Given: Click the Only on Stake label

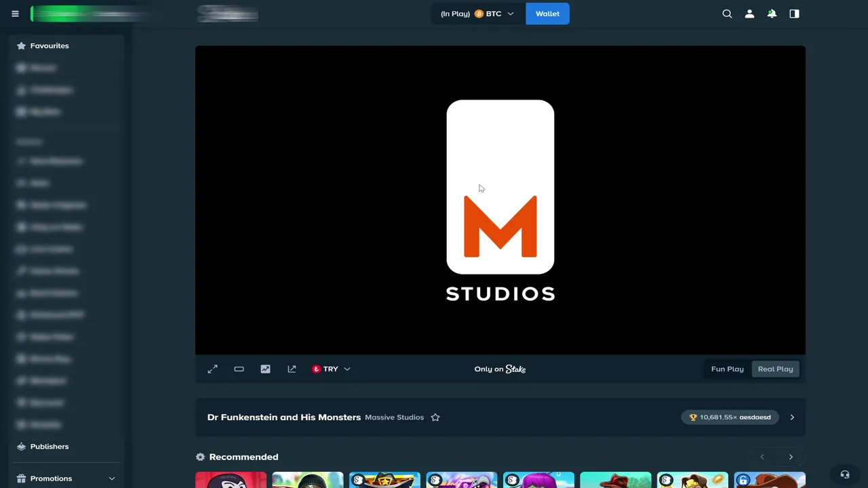Looking at the screenshot, I should click(500, 369).
